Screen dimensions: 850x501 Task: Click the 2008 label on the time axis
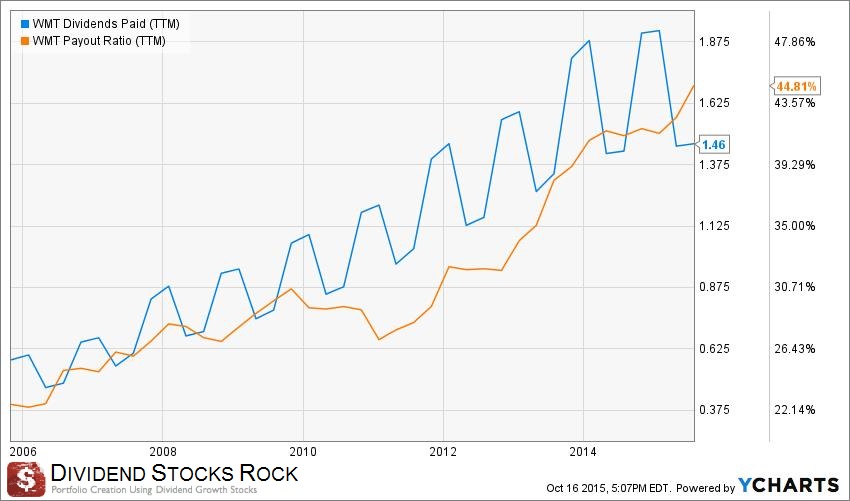pos(163,450)
